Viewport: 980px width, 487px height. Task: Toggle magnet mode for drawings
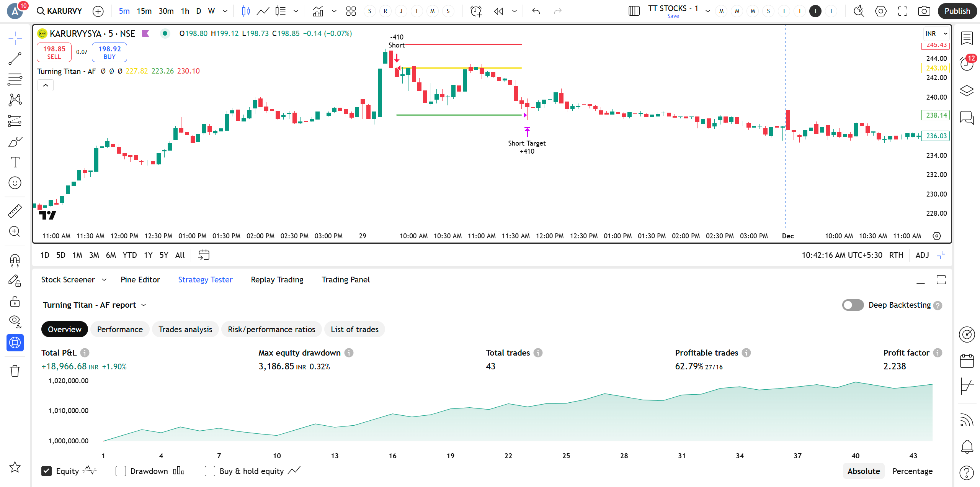[x=15, y=261]
